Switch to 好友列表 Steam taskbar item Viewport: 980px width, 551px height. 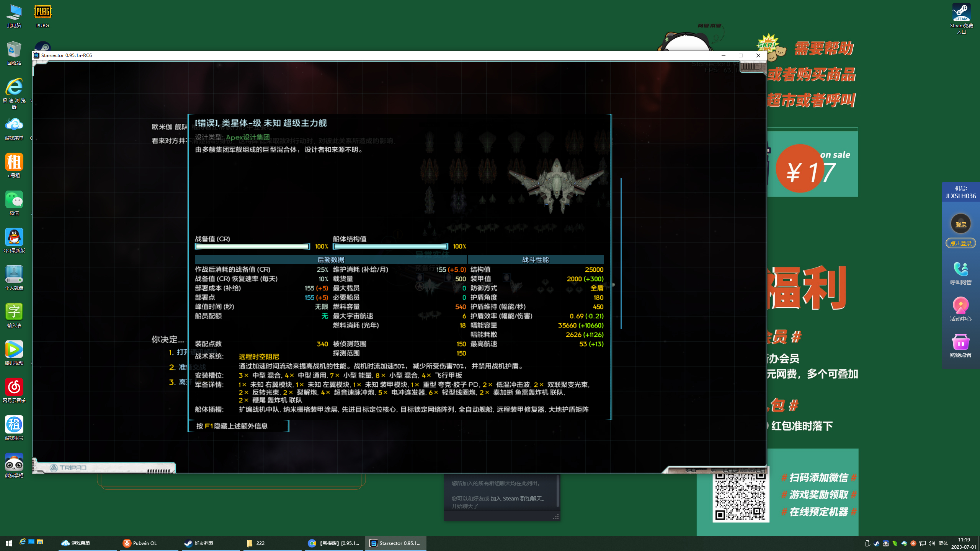[199, 543]
